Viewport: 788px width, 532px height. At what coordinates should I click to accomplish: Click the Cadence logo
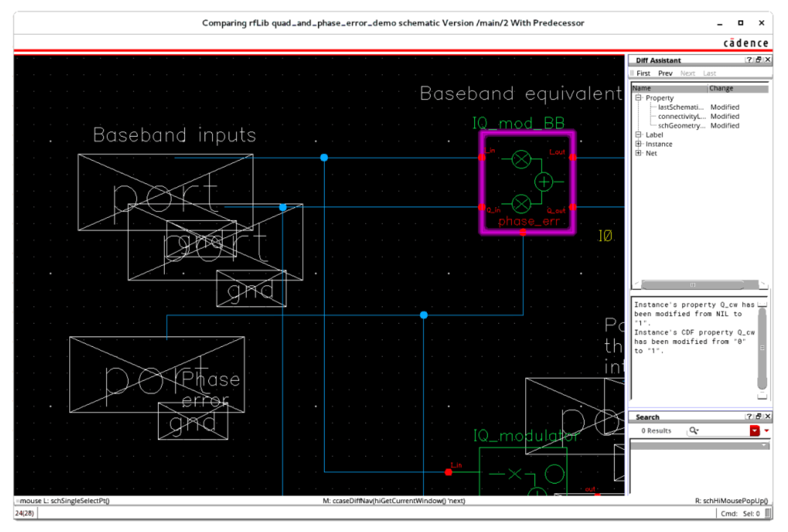coord(745,43)
